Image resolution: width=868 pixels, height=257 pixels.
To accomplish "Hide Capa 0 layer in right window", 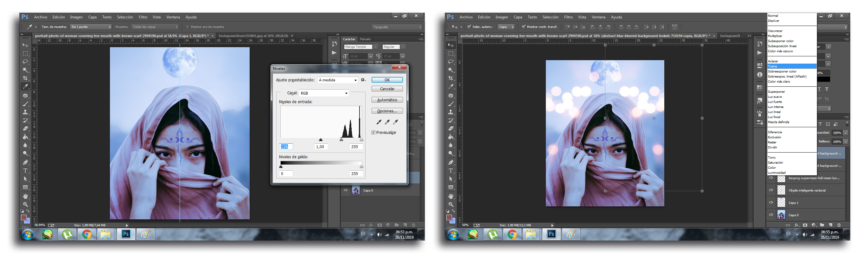I will [x=771, y=215].
